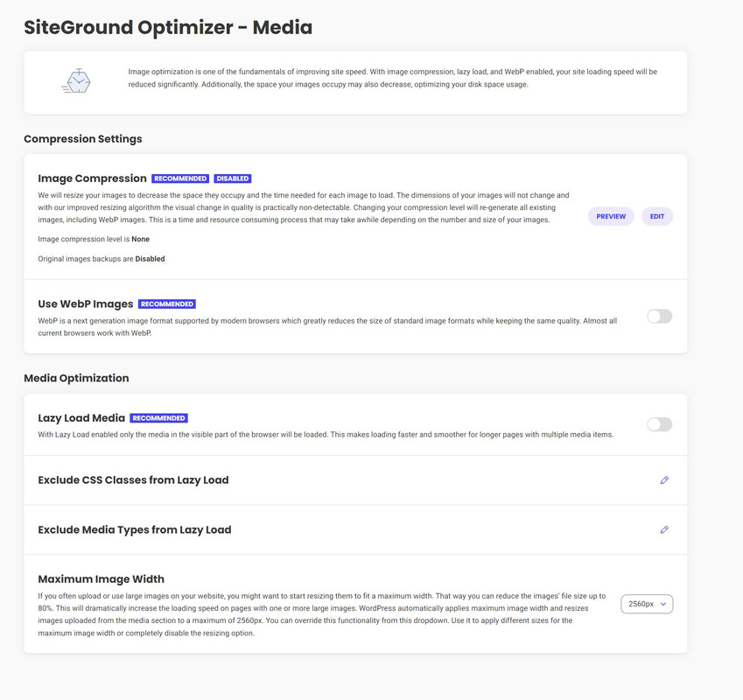Click the Exclude CSS Classes from Lazy Load heading
743x700 pixels.
click(x=133, y=480)
